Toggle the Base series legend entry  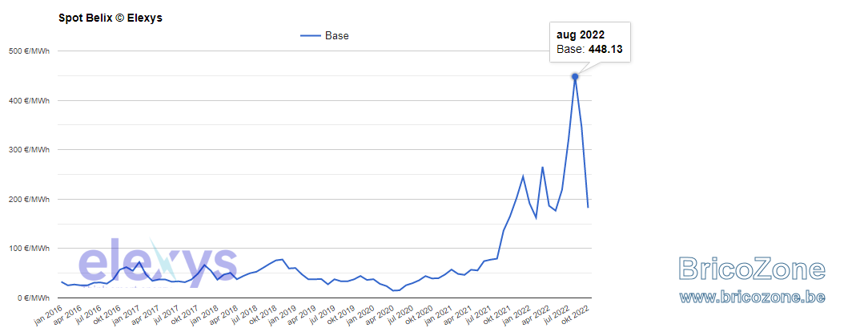[324, 36]
